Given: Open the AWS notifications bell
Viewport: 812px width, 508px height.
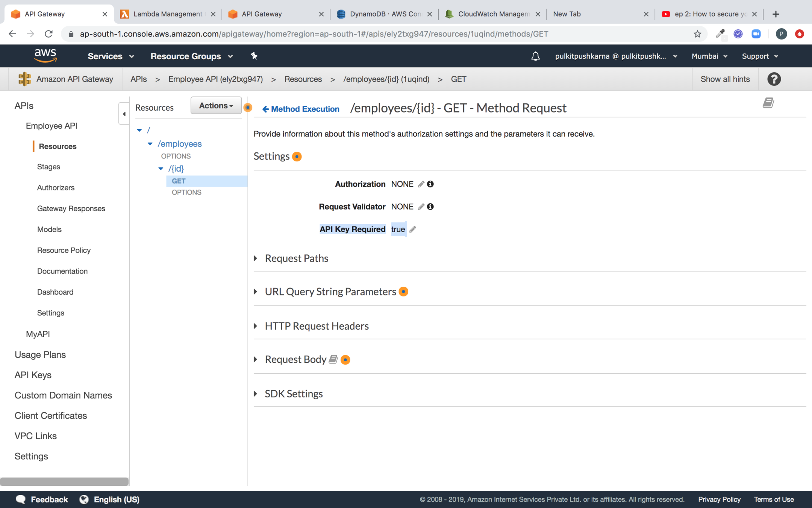Looking at the screenshot, I should point(535,56).
